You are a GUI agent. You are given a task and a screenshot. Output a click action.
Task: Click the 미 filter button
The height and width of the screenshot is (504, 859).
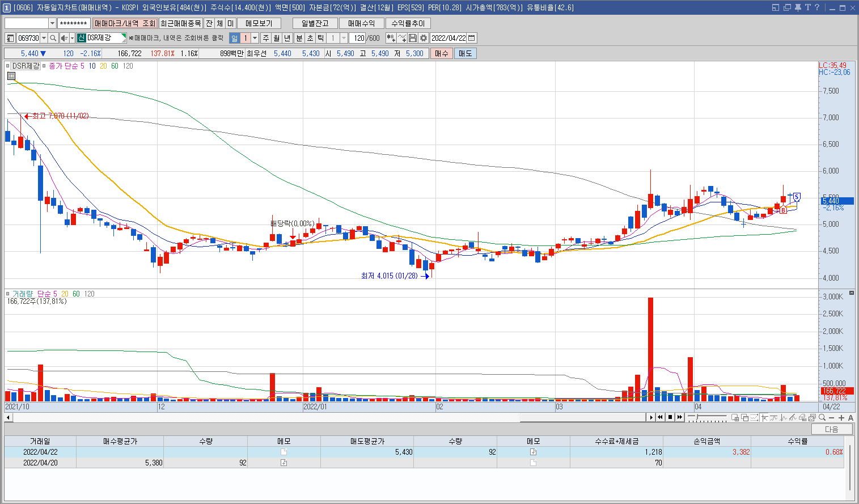click(x=231, y=23)
